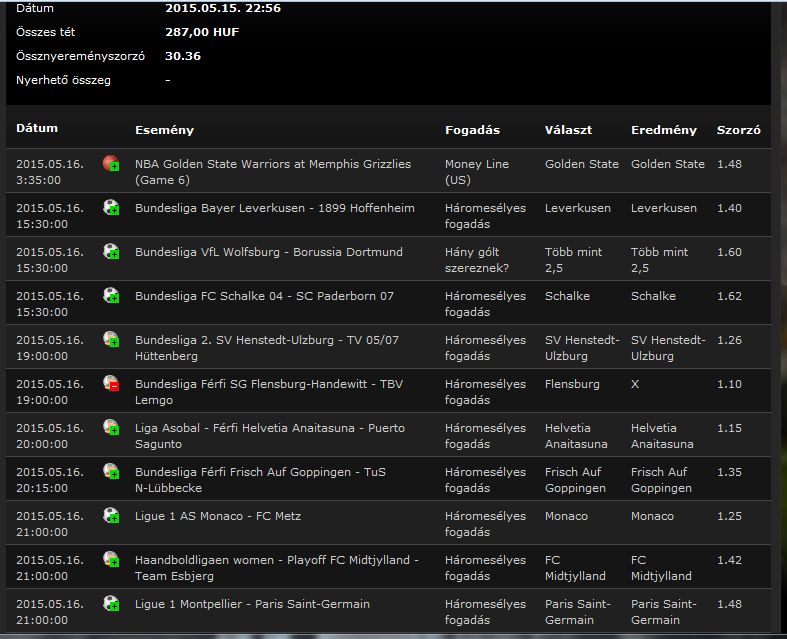Screen dimensions: 787x639
Task: Select Ligue 1 Montpellier - Paris Saint-Germain event
Action: [252, 604]
